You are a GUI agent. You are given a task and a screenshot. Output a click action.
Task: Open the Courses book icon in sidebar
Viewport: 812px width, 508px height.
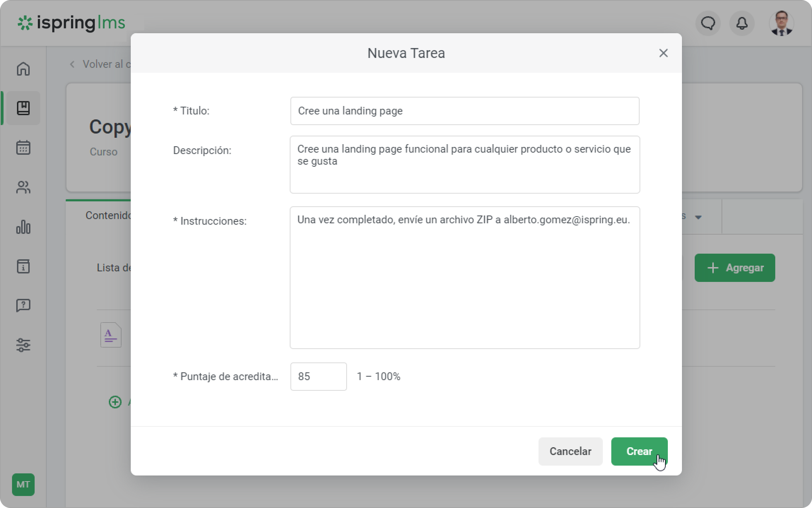tap(23, 108)
